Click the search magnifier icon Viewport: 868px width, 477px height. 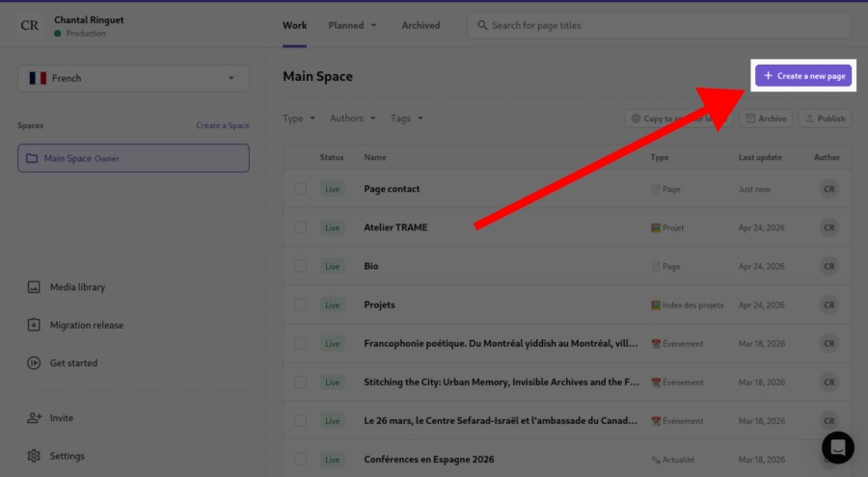(x=482, y=25)
